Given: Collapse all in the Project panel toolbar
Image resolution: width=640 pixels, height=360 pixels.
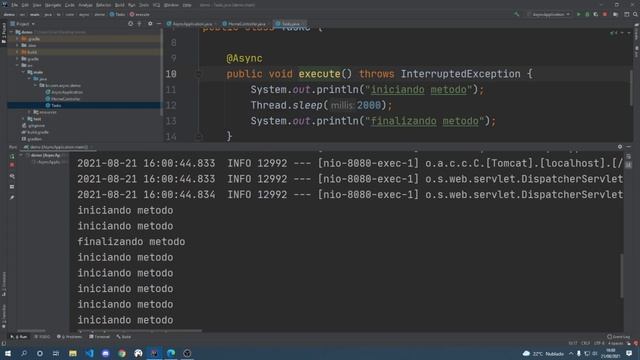Looking at the screenshot, I should tap(140, 24).
